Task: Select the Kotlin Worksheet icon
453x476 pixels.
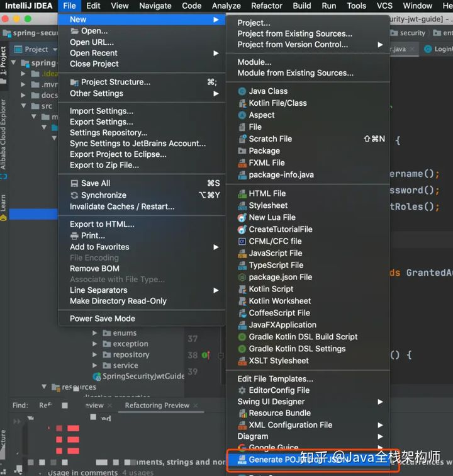Action: 242,301
